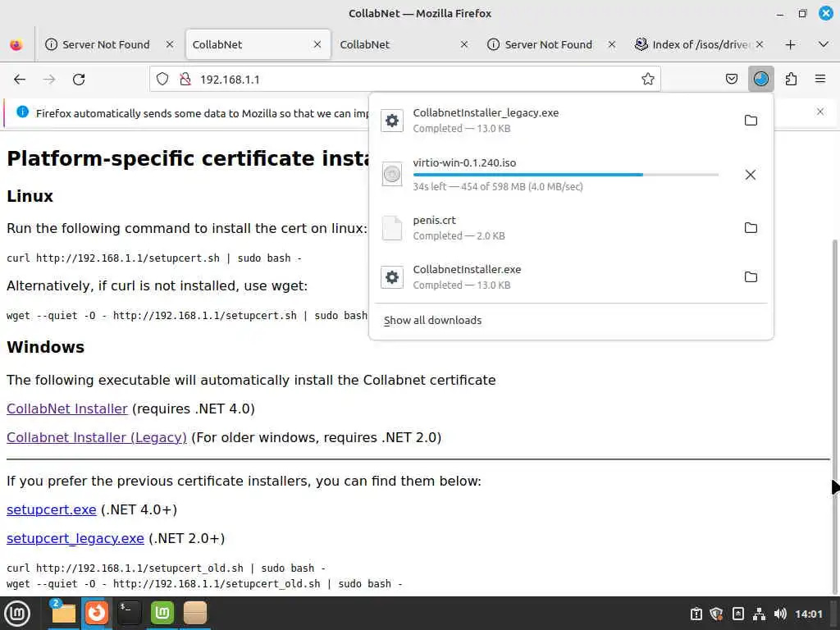The width and height of the screenshot is (840, 630).
Task: Bookmark this page with the star
Action: click(648, 80)
